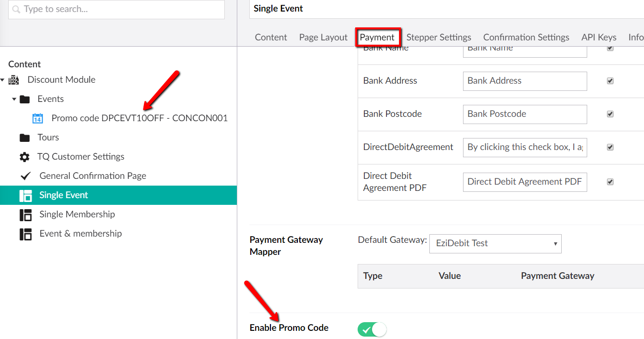This screenshot has width=644, height=339.
Task: Open the Default Gateway dropdown
Action: pos(495,243)
